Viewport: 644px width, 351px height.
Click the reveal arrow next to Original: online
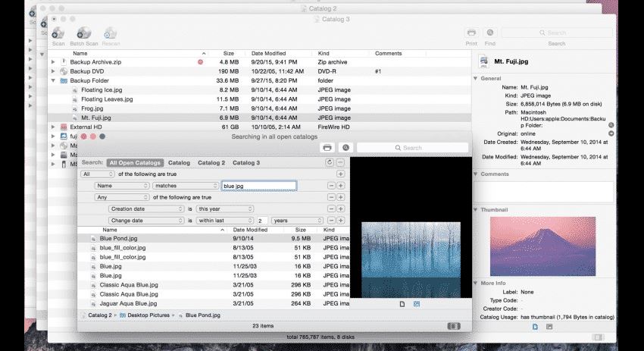click(x=611, y=133)
